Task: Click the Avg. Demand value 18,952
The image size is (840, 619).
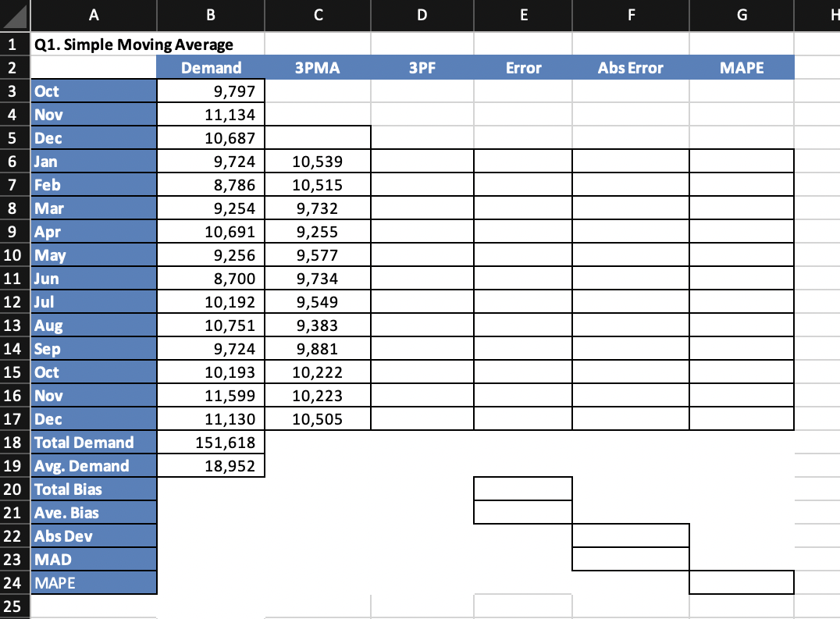Action: pyautogui.click(x=210, y=465)
